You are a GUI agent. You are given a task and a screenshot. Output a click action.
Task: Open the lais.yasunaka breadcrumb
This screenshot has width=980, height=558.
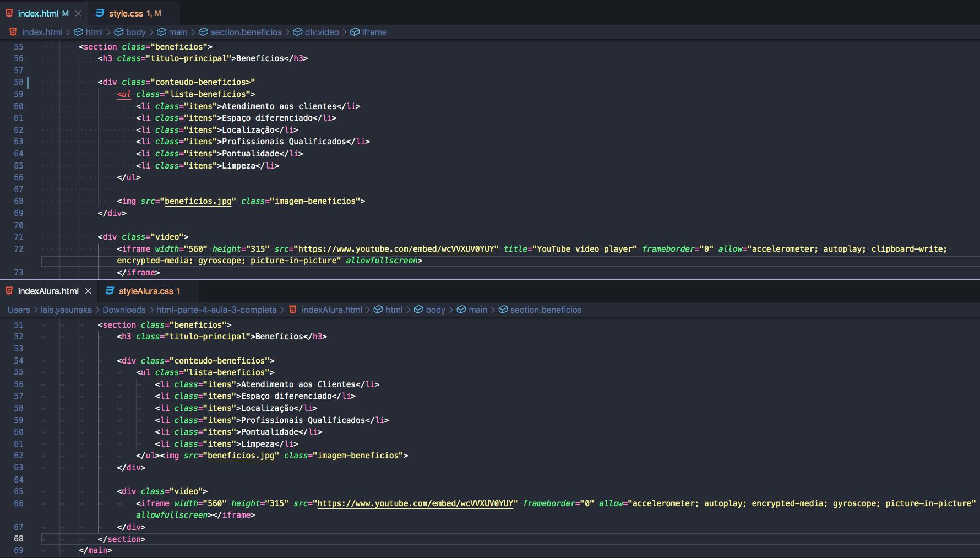click(66, 310)
